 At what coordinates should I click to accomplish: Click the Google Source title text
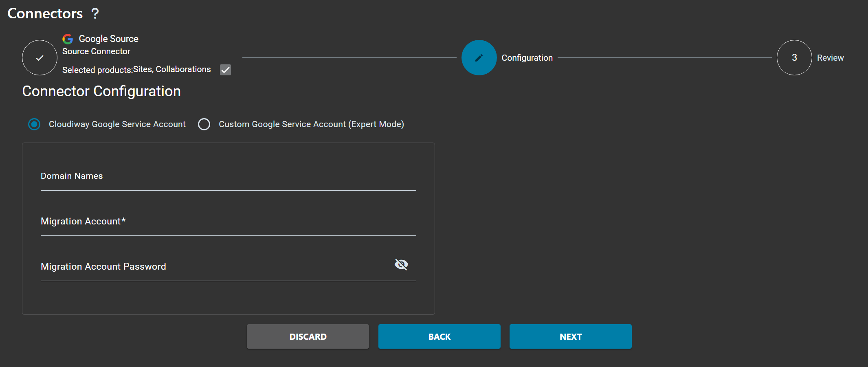tap(109, 39)
